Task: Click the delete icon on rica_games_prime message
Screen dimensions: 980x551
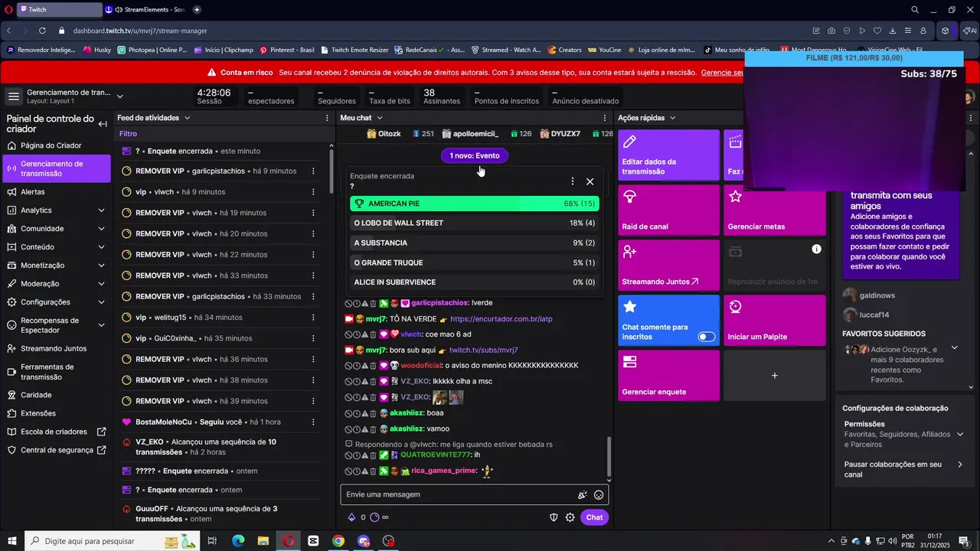Action: 373,471
